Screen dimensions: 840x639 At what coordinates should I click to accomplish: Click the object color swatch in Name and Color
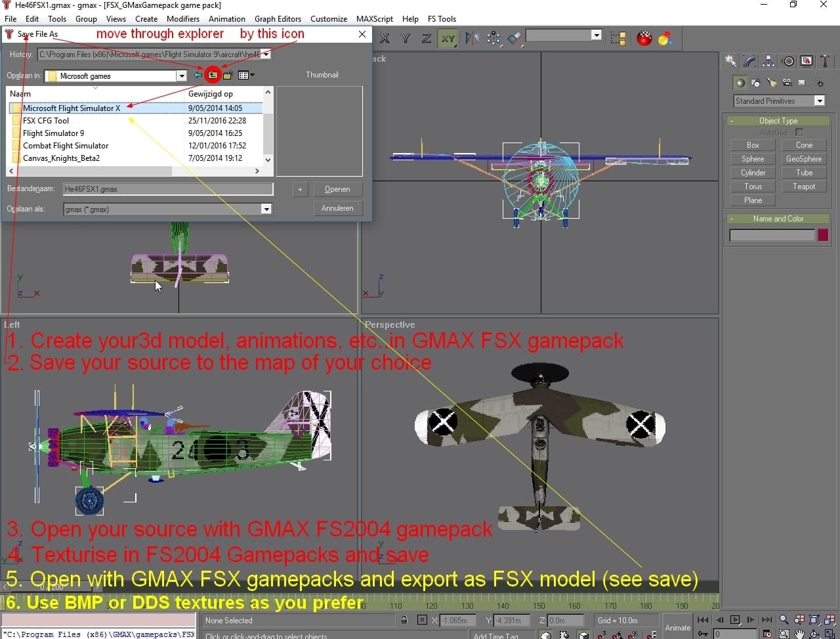822,235
